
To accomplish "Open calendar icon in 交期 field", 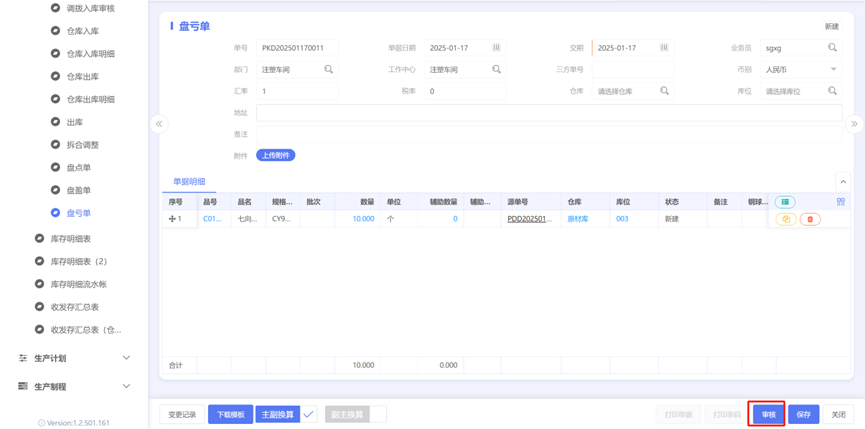I will point(664,48).
